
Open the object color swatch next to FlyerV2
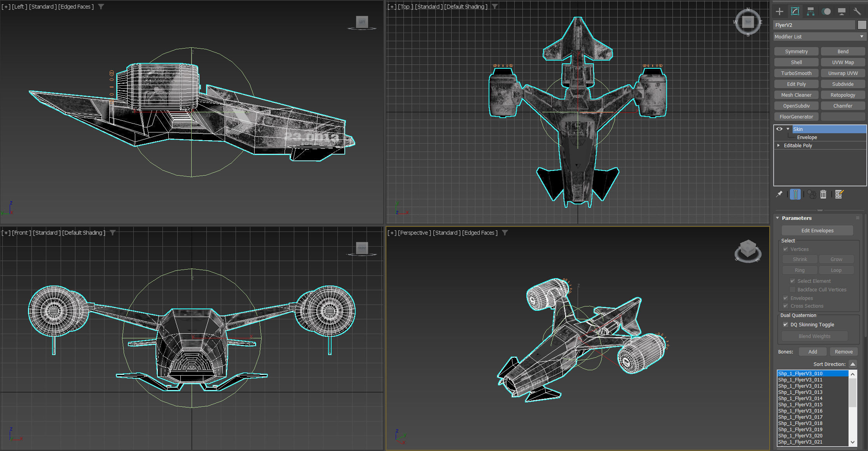coord(861,25)
